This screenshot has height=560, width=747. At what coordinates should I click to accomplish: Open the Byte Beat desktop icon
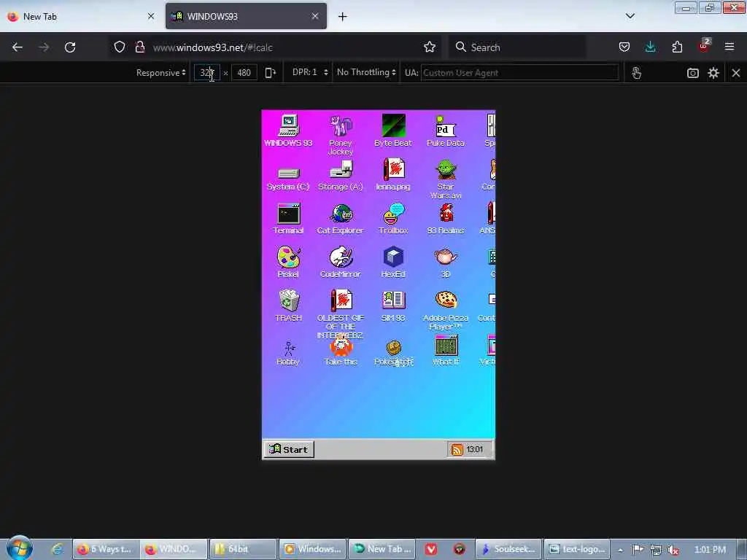click(x=393, y=130)
